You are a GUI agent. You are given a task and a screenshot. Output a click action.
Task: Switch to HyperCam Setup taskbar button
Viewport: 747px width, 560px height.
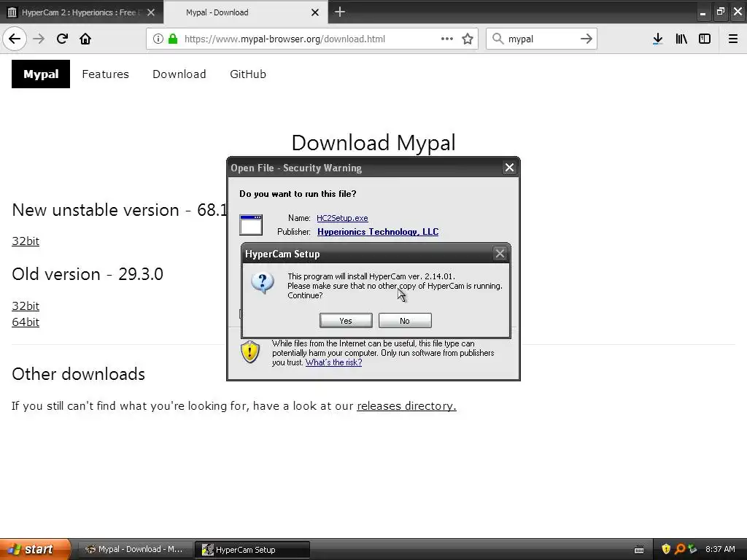252,550
